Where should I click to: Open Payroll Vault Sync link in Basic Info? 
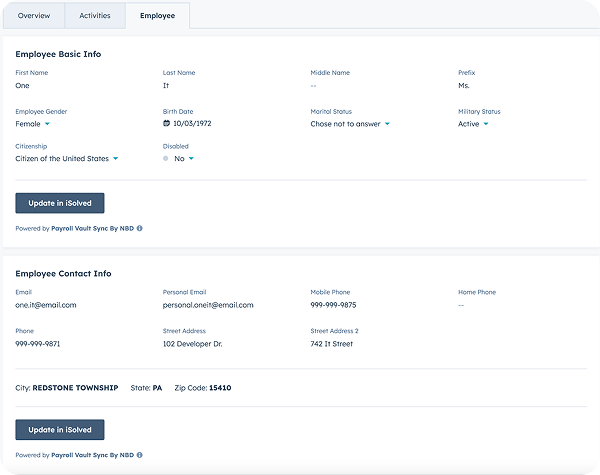tap(92, 228)
